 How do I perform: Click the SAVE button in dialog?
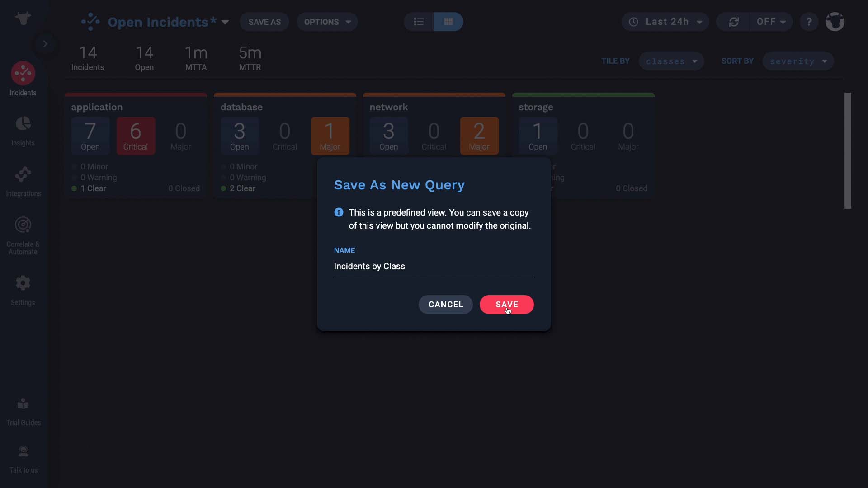(x=507, y=305)
